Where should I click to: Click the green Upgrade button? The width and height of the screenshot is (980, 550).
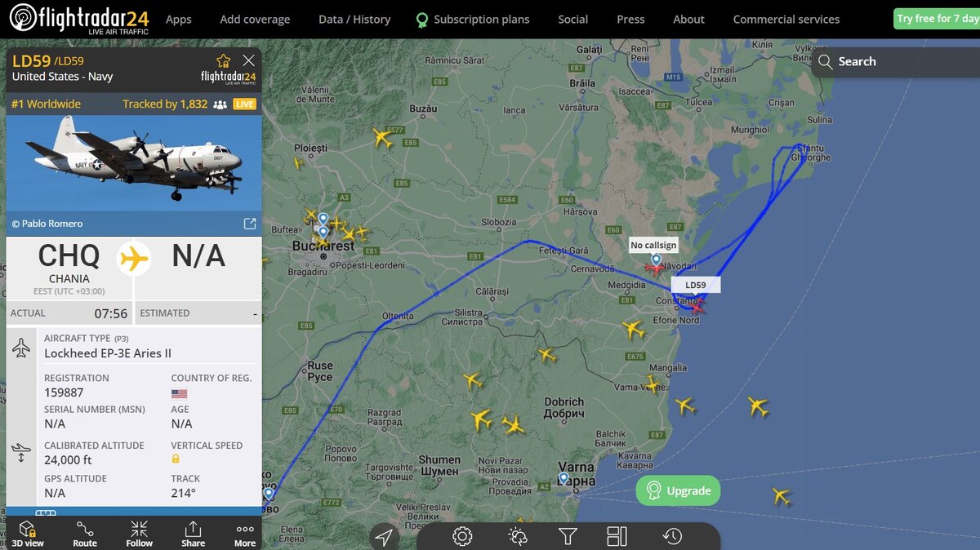(678, 490)
